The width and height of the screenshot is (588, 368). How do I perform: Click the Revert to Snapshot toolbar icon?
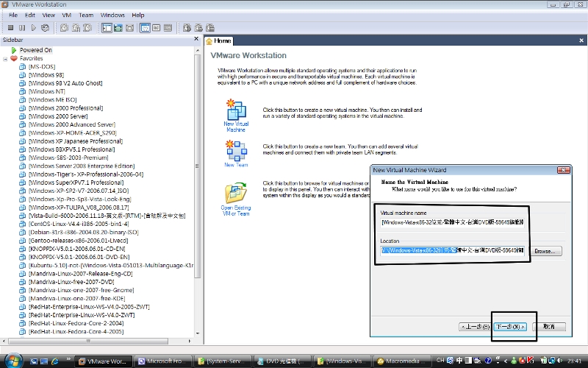tap(76, 28)
